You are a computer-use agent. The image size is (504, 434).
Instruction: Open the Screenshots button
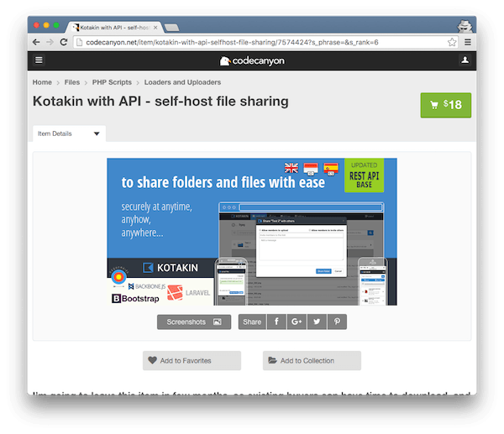(194, 322)
